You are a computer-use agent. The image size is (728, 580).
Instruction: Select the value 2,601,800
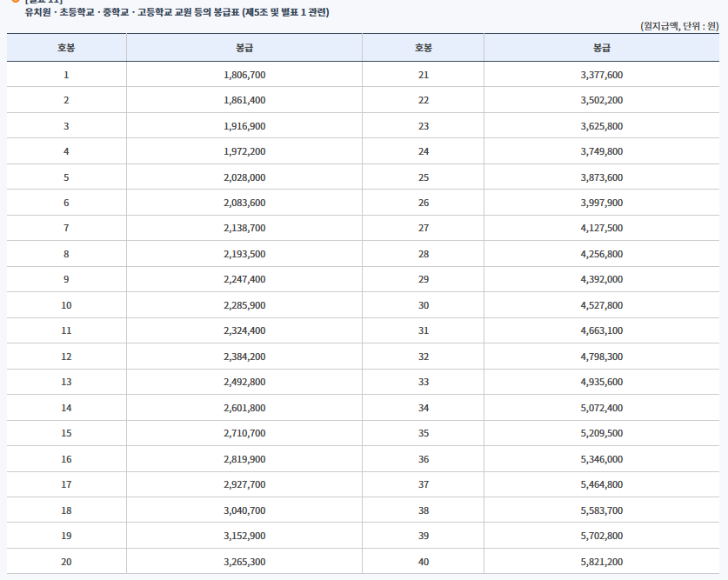click(x=244, y=408)
